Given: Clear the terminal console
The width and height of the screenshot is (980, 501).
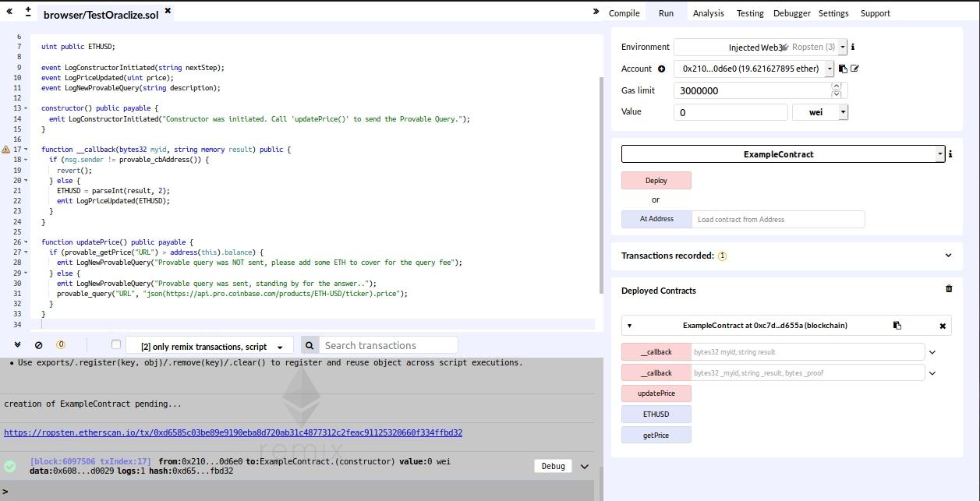Looking at the screenshot, I should click(38, 345).
